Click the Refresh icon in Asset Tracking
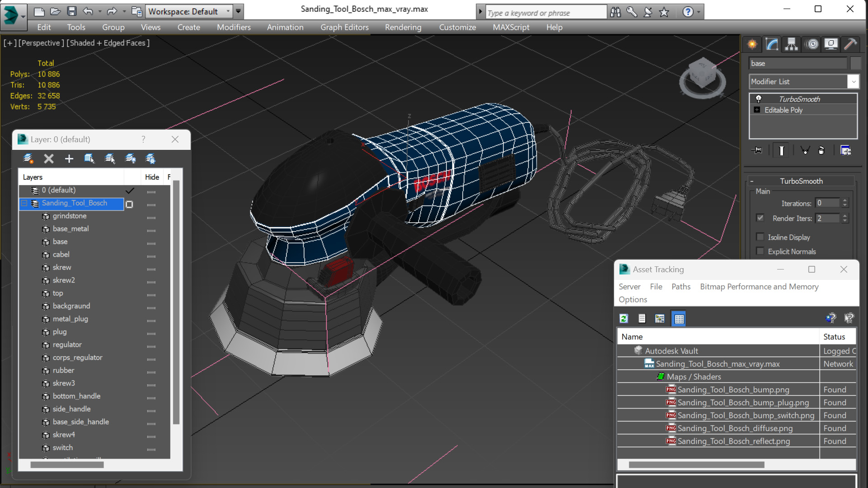The height and width of the screenshot is (488, 868). 624,319
